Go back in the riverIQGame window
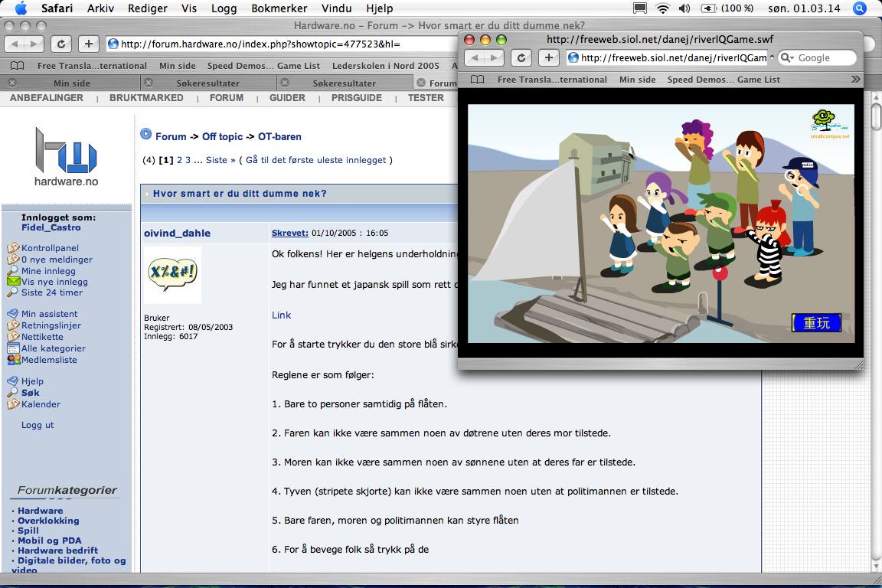 (x=474, y=57)
